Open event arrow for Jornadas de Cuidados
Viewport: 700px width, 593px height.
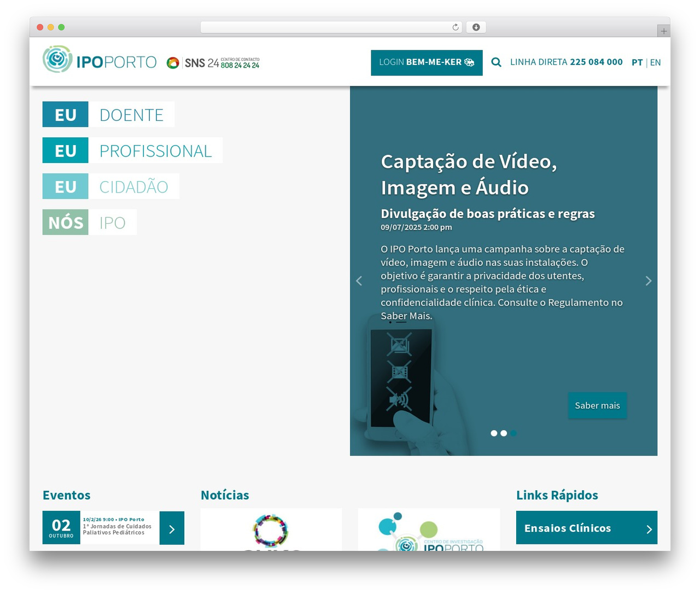[172, 528]
